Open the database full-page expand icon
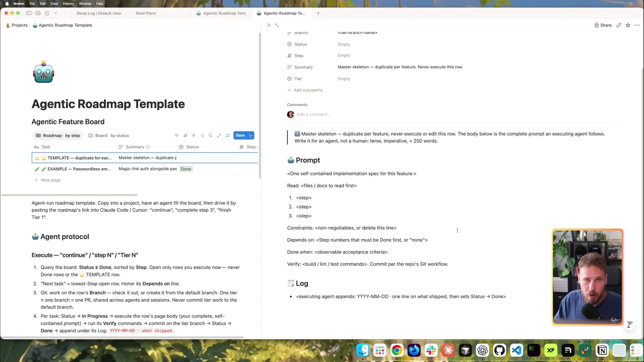The height and width of the screenshot is (362, 644). (x=219, y=136)
